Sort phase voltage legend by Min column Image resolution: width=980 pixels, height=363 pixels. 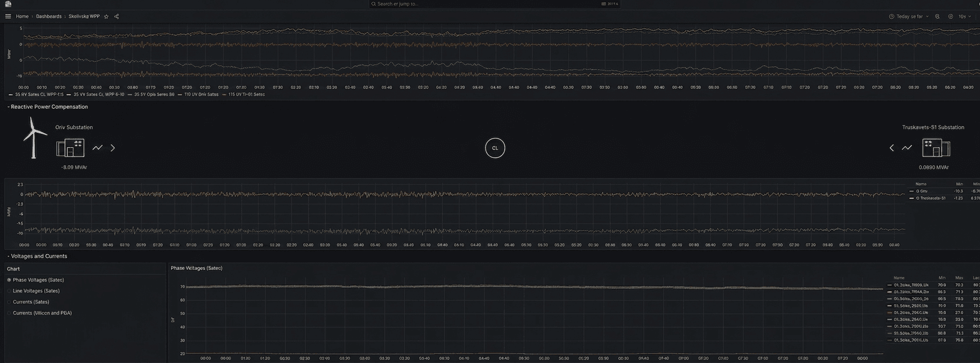[942, 278]
